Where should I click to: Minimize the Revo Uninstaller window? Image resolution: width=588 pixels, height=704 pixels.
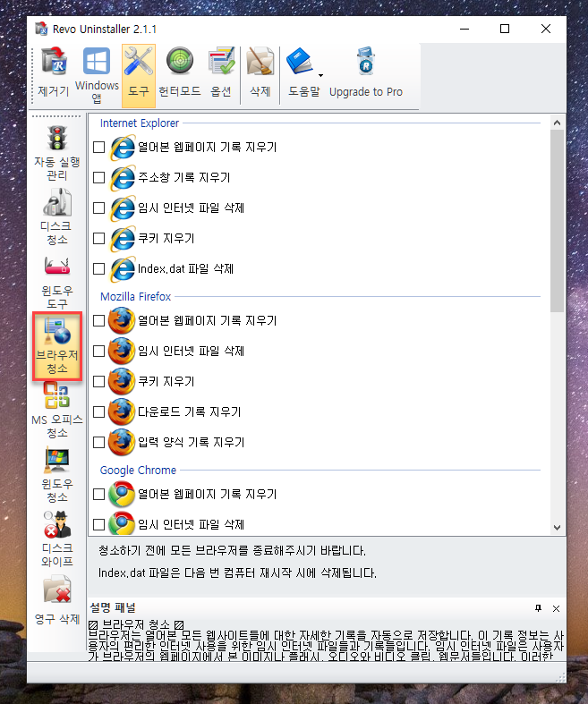tap(464, 29)
